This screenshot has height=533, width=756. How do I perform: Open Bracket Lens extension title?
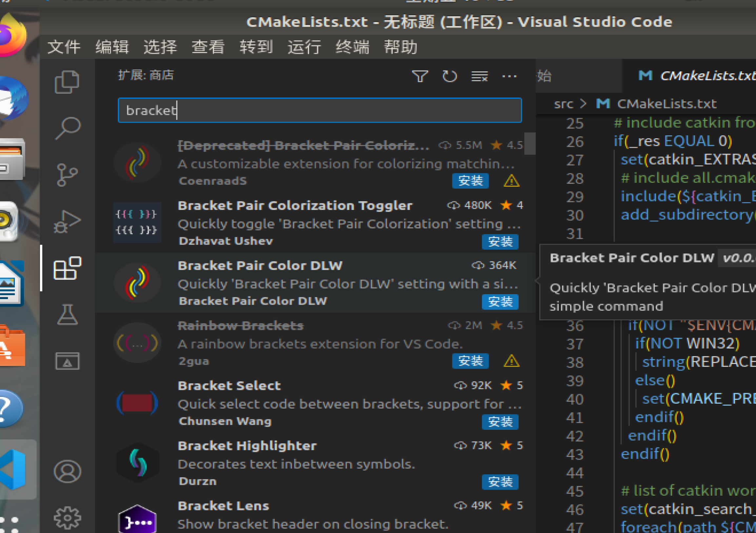[224, 506]
